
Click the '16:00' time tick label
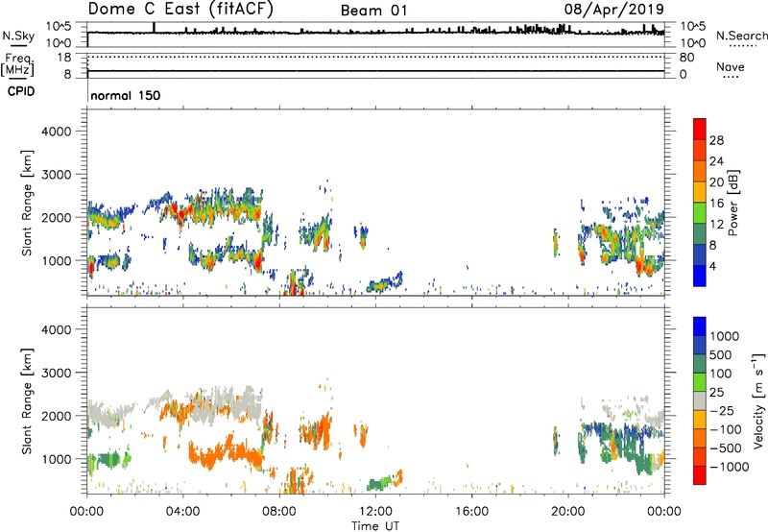click(x=471, y=512)
